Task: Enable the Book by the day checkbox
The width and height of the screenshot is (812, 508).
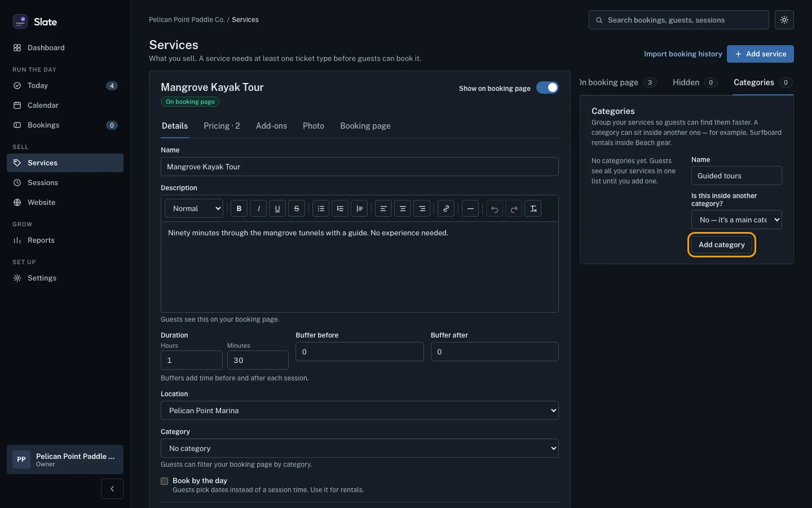Action: click(165, 481)
